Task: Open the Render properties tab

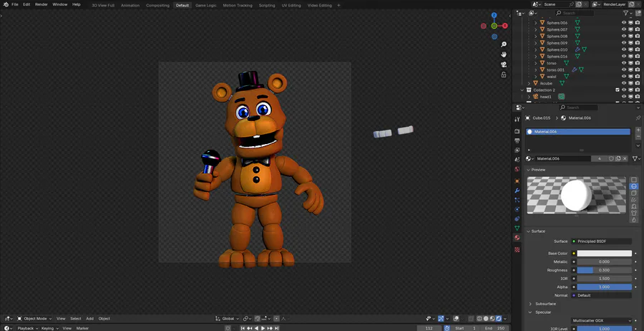Action: pos(517,131)
